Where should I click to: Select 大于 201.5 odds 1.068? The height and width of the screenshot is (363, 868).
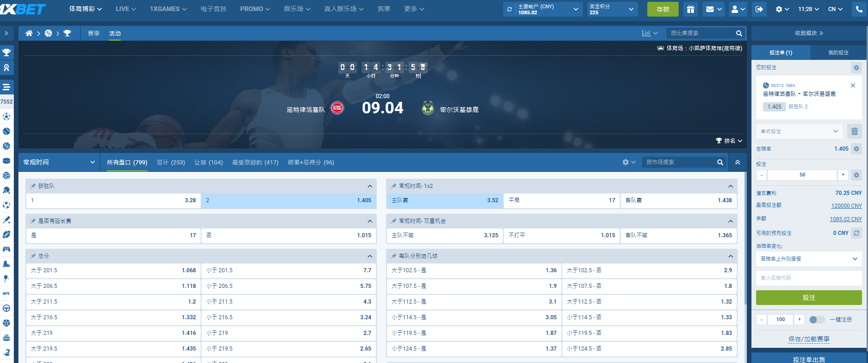tap(113, 270)
